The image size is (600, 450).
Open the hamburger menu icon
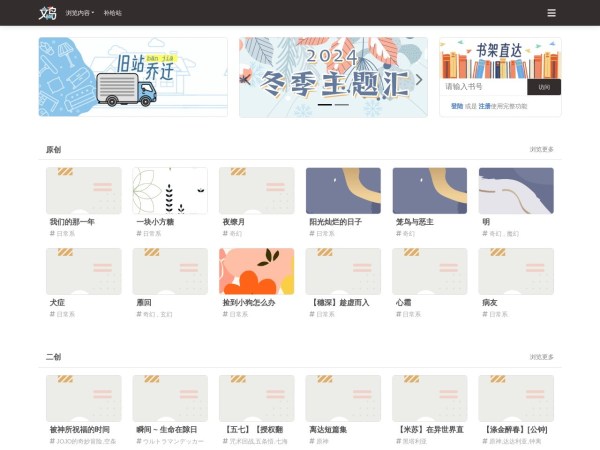(x=551, y=13)
